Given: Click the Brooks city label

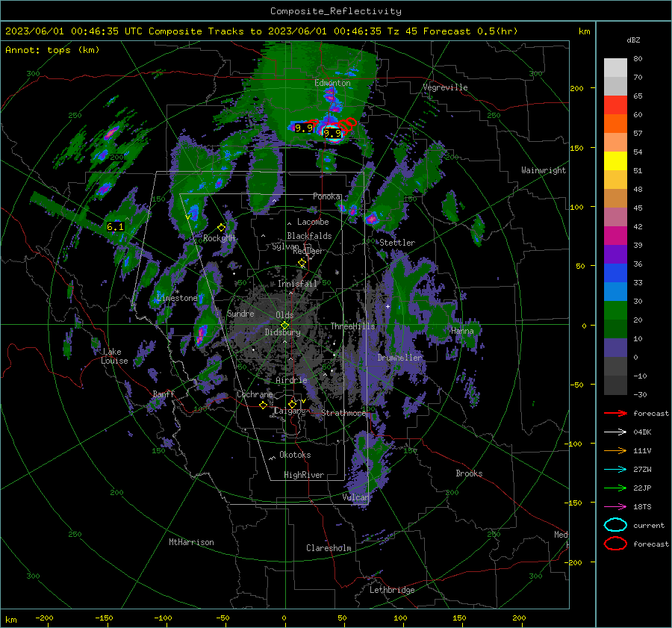Looking at the screenshot, I should [469, 473].
